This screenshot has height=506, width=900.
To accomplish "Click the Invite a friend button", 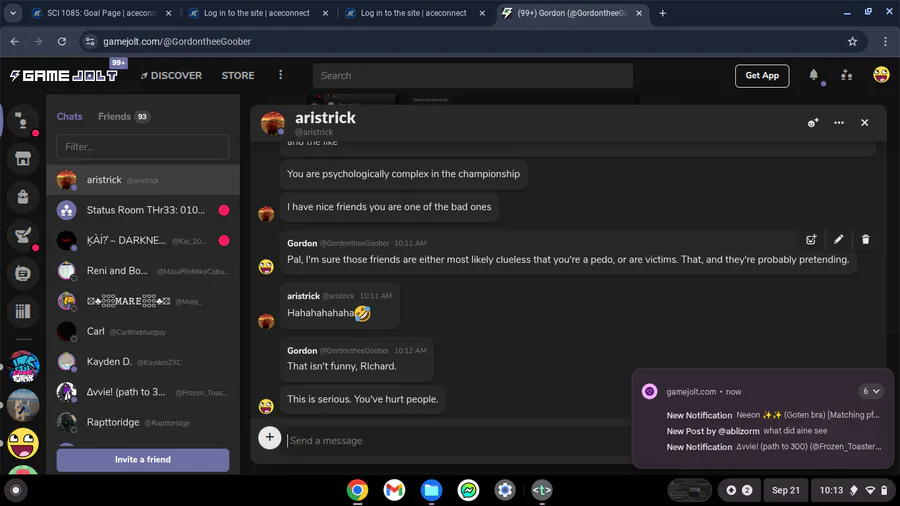I will [142, 460].
